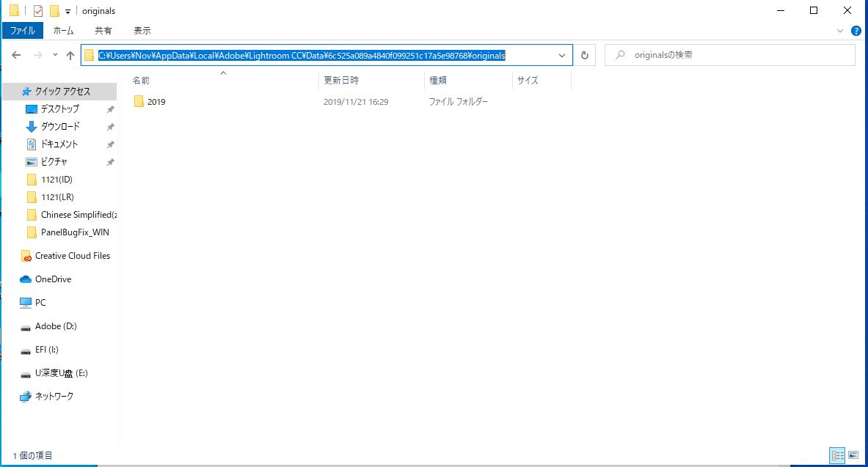Expand the address bar history dropdown
Image resolution: width=868 pixels, height=467 pixels.
[562, 54]
